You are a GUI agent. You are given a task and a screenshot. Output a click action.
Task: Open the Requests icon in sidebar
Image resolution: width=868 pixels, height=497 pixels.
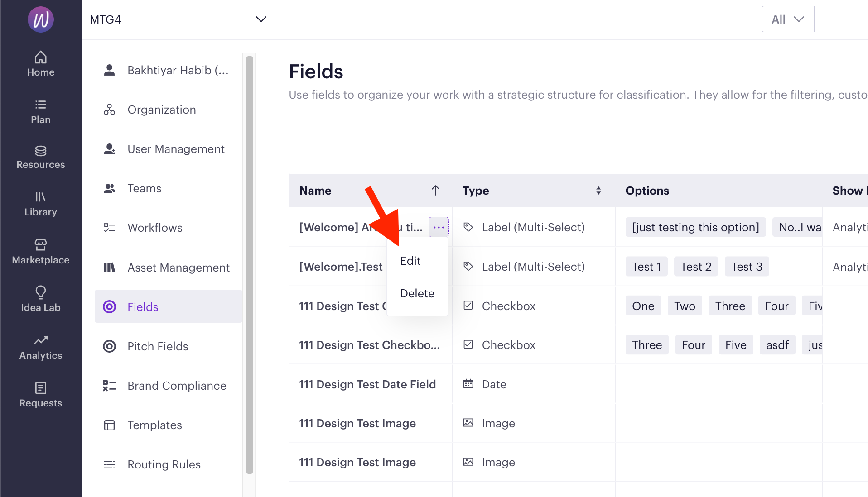(x=41, y=388)
